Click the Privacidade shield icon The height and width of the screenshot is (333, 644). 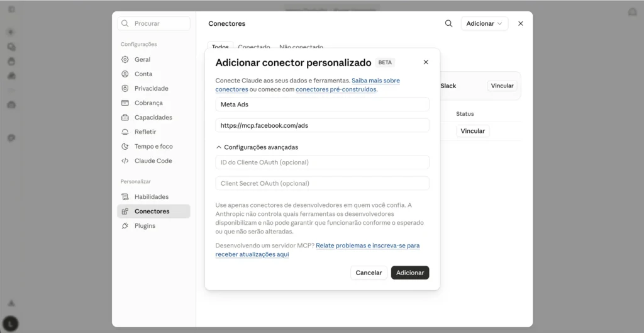pos(125,88)
